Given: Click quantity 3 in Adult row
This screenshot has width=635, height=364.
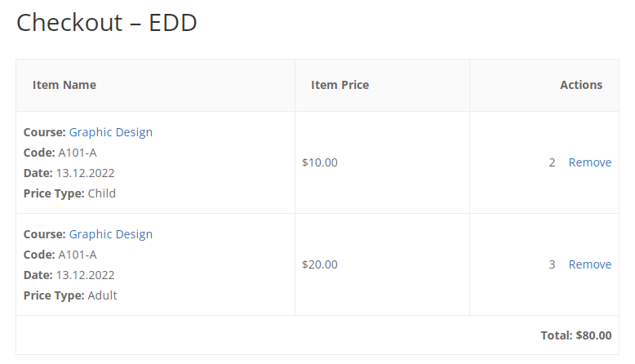Looking at the screenshot, I should tap(552, 264).
